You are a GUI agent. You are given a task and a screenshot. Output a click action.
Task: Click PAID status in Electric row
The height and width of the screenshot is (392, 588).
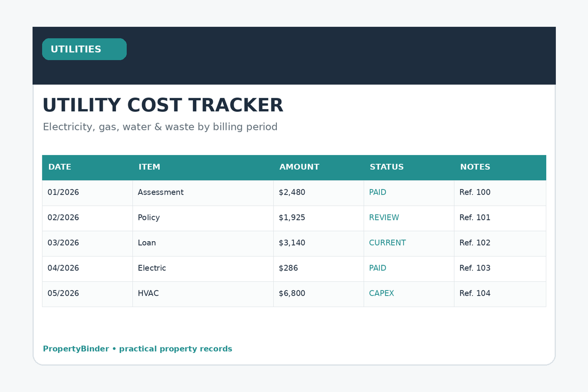coord(377,268)
